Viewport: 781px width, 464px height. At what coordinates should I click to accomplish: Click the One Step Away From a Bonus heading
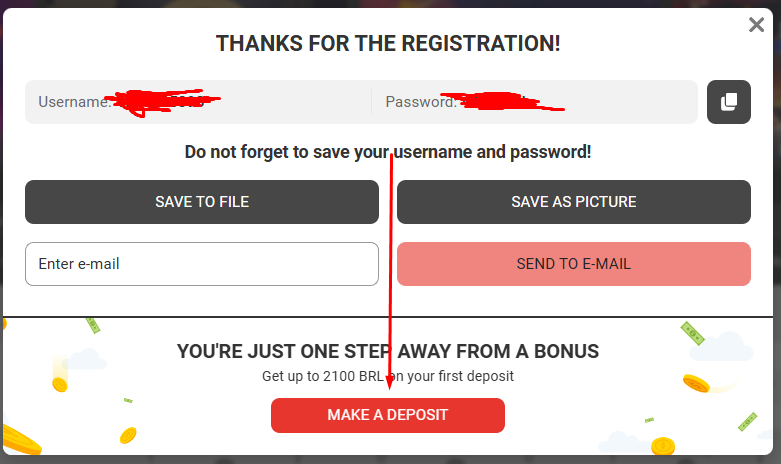click(388, 351)
